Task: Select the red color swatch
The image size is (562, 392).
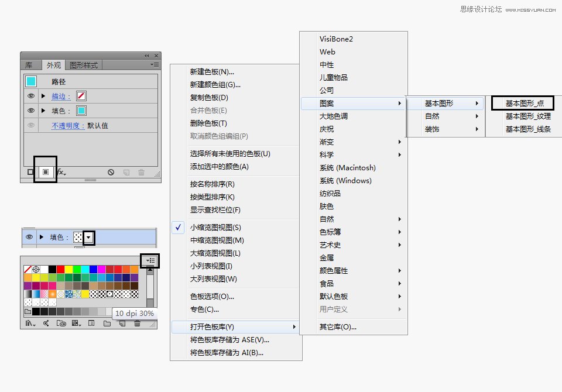Action: 61,269
